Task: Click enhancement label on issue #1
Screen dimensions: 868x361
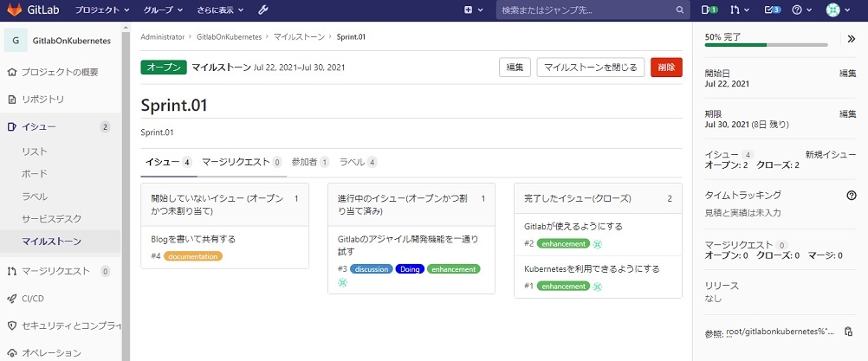Action: tap(564, 287)
